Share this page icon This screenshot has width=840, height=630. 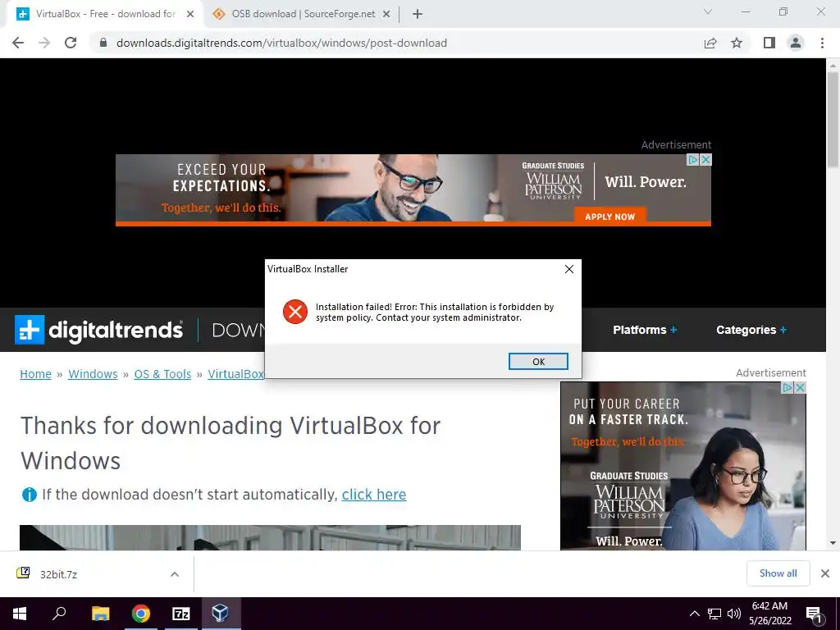710,43
